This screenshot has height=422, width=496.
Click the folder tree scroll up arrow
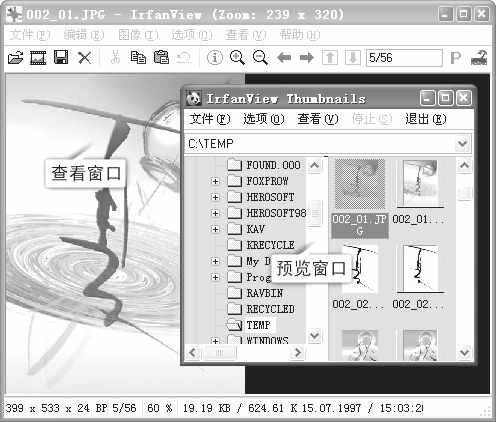[315, 165]
